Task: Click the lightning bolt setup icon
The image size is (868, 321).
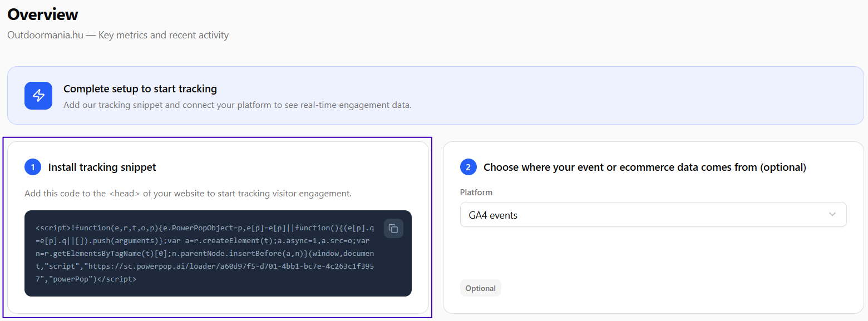Action: pos(38,96)
